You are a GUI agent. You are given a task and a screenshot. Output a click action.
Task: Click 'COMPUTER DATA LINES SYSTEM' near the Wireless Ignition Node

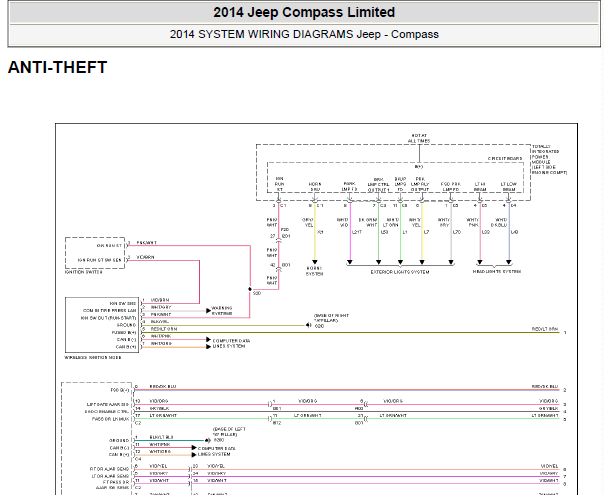pyautogui.click(x=231, y=344)
